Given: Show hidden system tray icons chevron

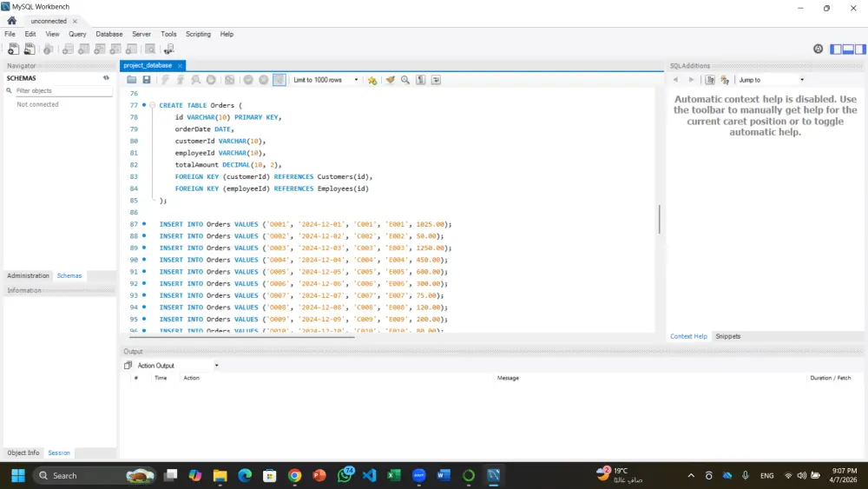Looking at the screenshot, I should 691,476.
